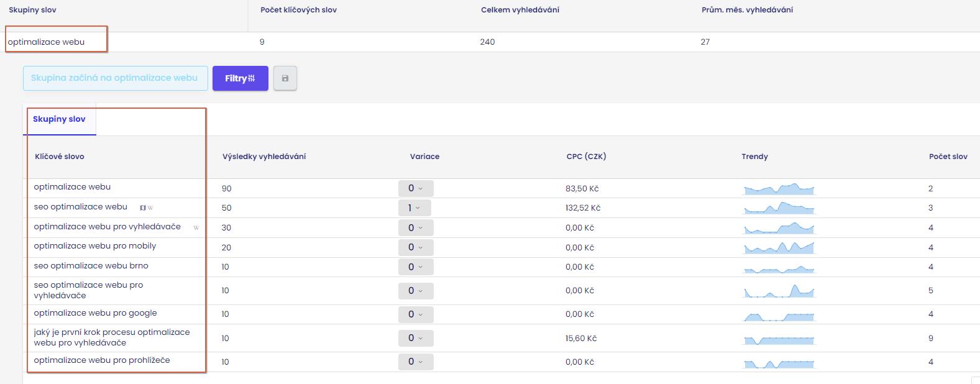This screenshot has height=384, width=980.
Task: Switch to the 'Skupiny slov' tab
Action: [x=59, y=119]
